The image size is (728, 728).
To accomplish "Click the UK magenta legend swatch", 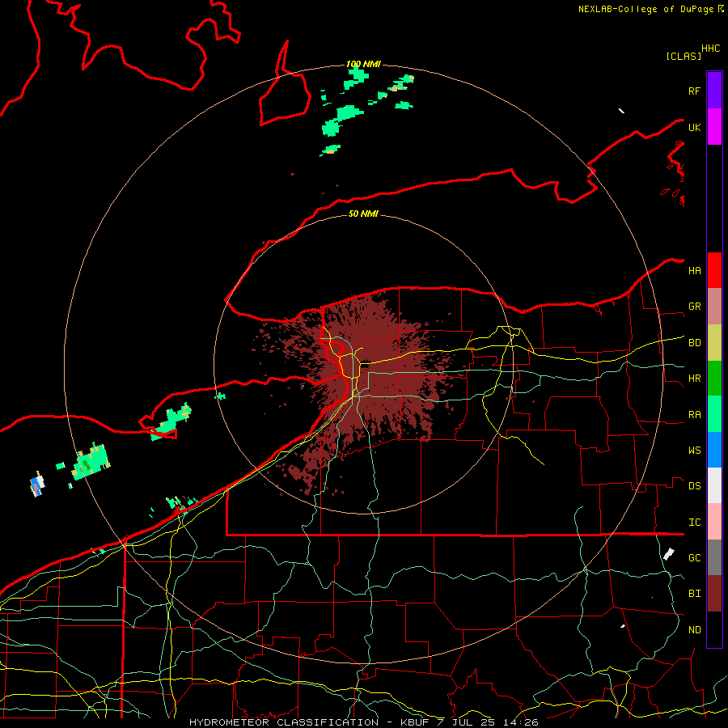I will coord(714,127).
